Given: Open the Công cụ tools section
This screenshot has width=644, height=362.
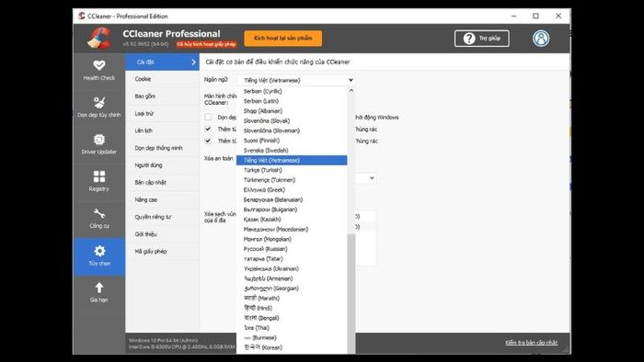Looking at the screenshot, I should tap(99, 218).
